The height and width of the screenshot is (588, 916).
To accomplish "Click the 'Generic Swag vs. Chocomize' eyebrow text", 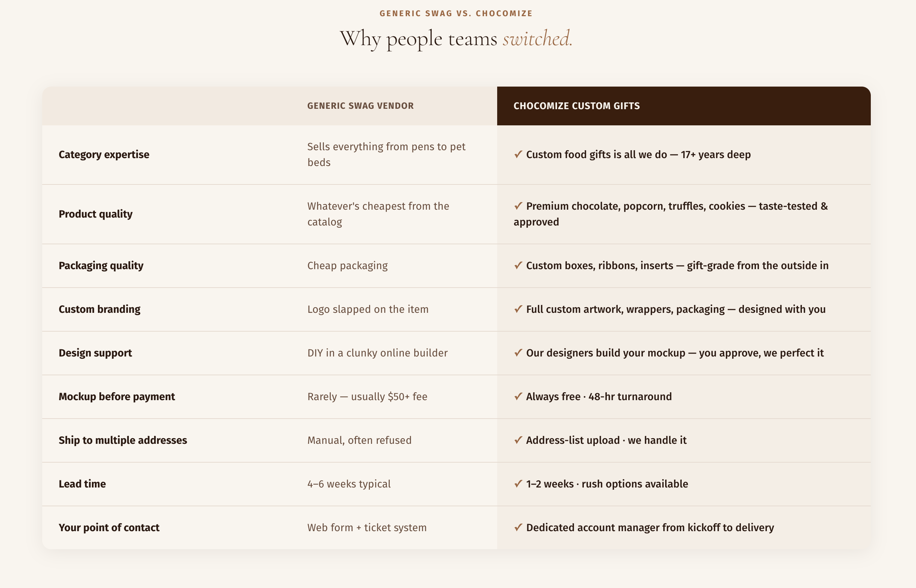I will [x=456, y=14].
